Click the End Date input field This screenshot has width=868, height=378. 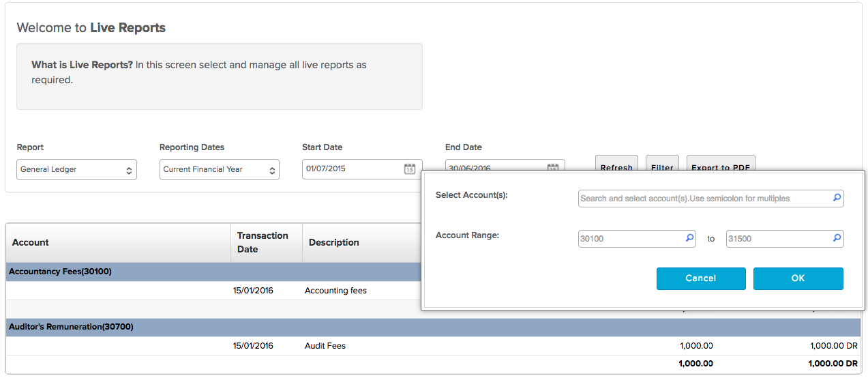click(x=505, y=166)
